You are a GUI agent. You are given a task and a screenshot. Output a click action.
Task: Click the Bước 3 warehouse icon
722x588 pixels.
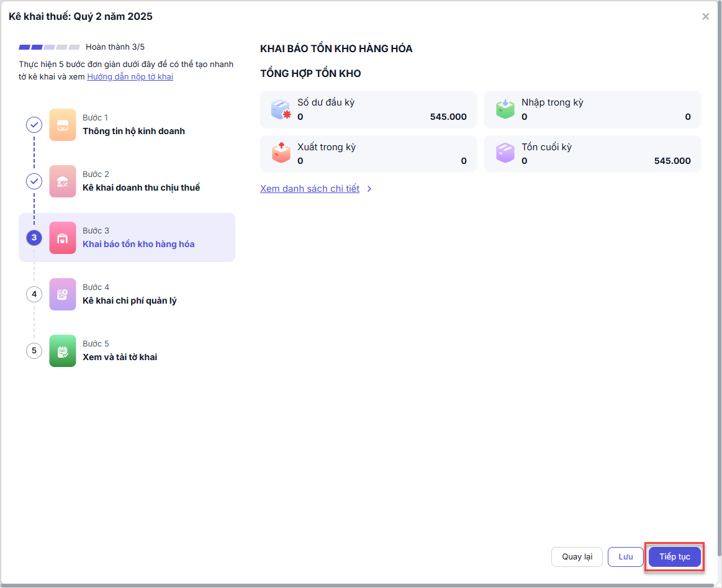pos(63,238)
